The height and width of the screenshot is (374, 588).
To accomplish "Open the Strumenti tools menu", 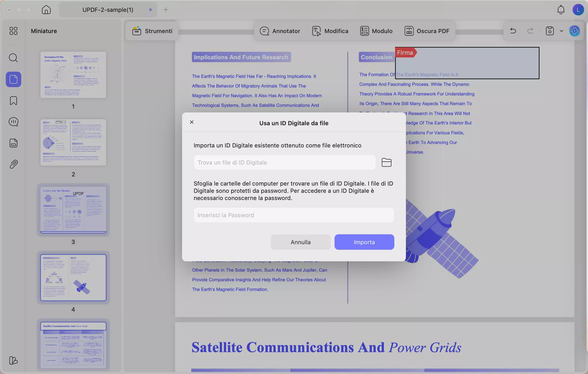I will (x=152, y=31).
